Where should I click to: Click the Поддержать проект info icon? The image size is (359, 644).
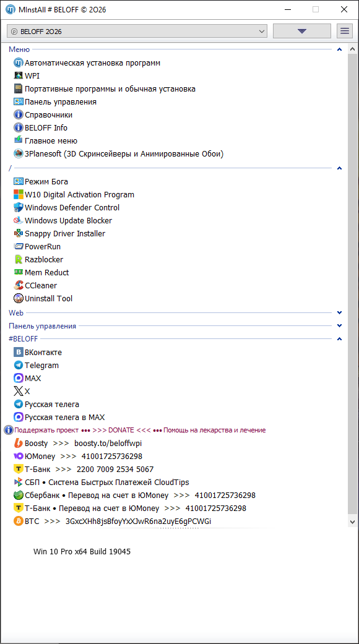point(9,430)
